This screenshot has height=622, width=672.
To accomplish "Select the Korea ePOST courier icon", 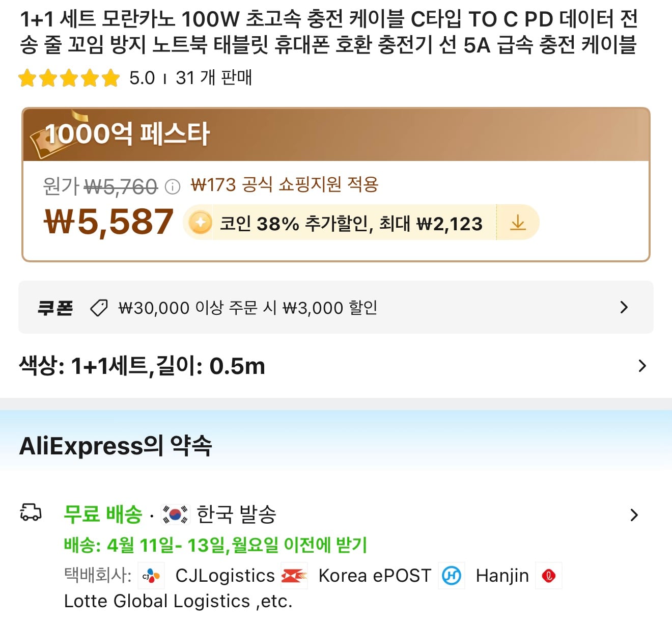I will coord(294,576).
